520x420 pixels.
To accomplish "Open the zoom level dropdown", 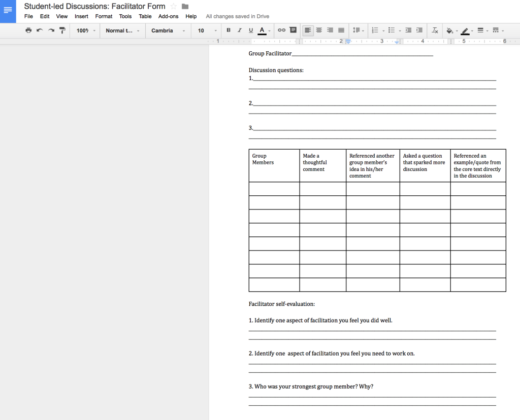I will click(86, 30).
